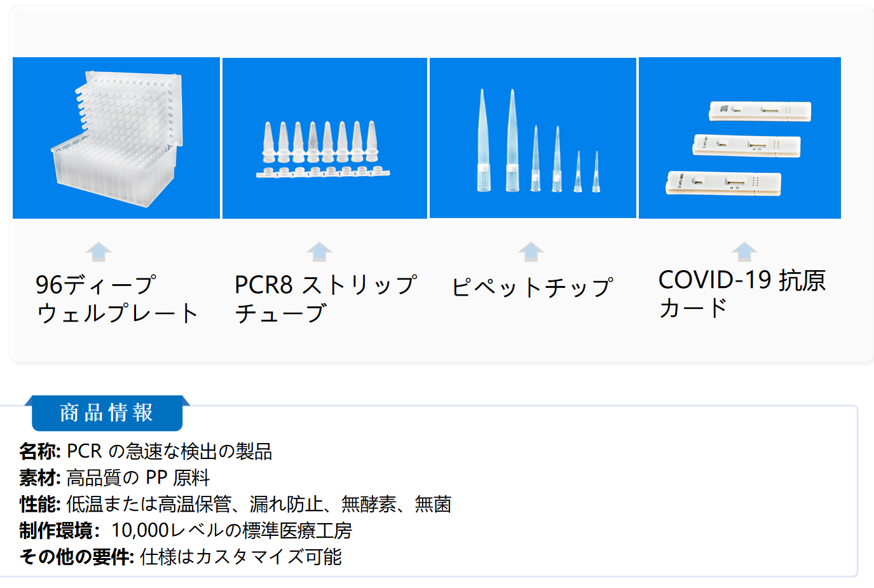Image resolution: width=874 pixels, height=588 pixels.
Task: Open the PCR 8-strip tube product image
Action: click(x=325, y=138)
